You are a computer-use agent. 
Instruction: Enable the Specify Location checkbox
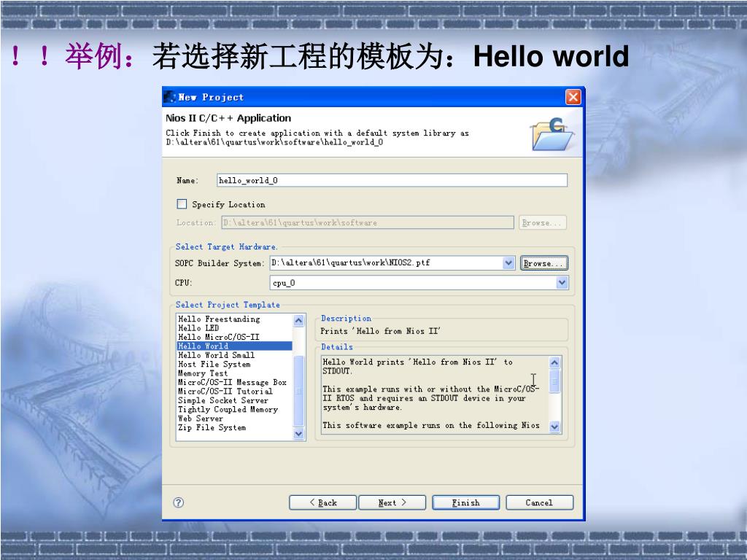182,204
